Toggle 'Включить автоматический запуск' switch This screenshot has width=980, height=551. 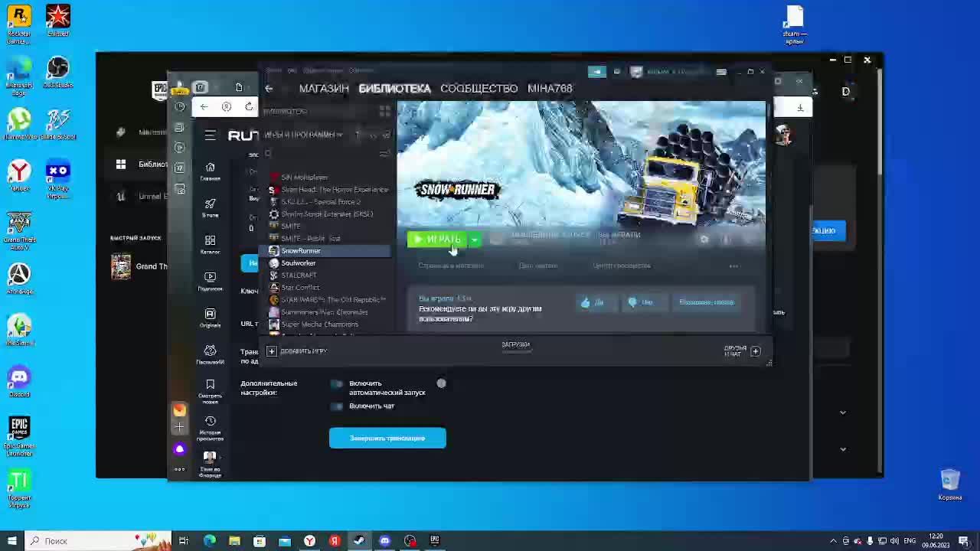click(337, 383)
